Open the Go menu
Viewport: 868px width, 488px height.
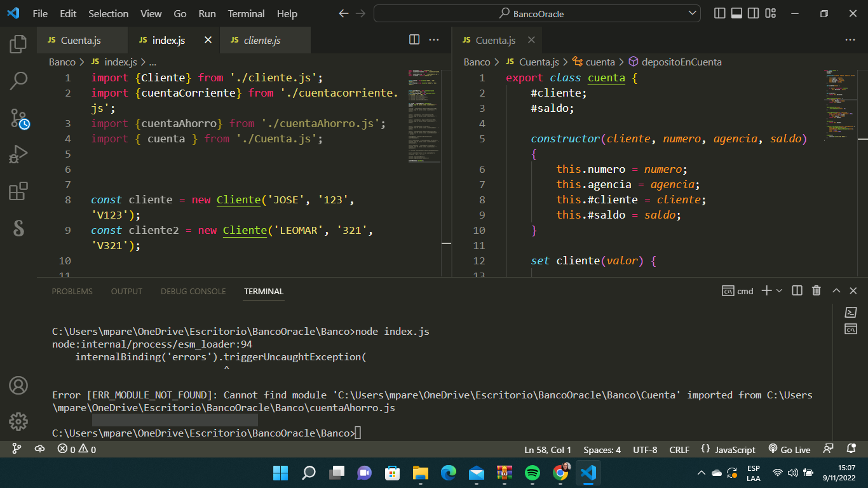(180, 13)
